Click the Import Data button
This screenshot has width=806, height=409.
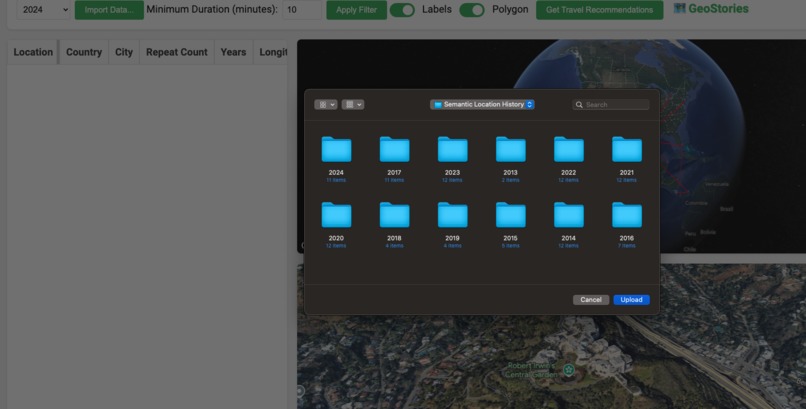[x=109, y=10]
